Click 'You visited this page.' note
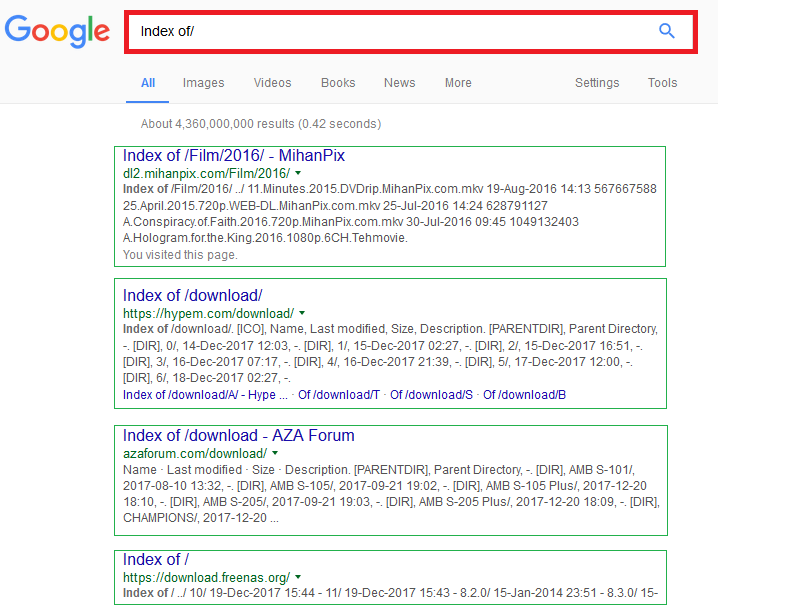The height and width of the screenshot is (605, 785). [180, 254]
